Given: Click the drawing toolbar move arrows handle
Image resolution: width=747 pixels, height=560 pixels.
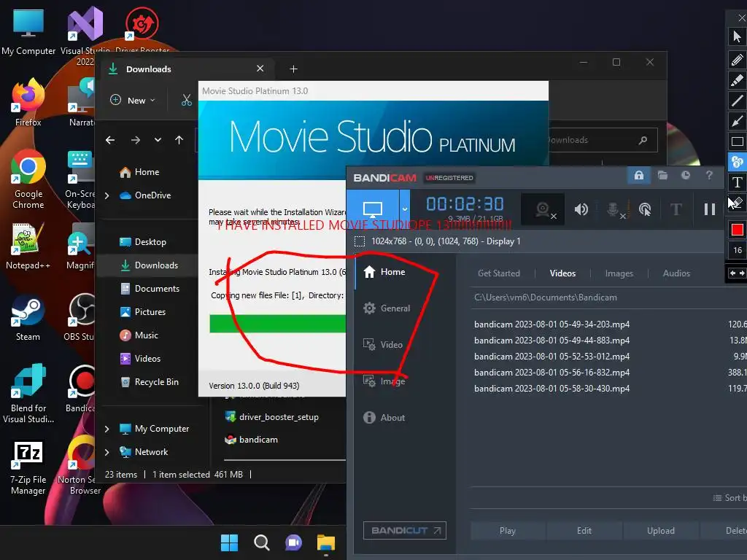Looking at the screenshot, I should point(737,273).
